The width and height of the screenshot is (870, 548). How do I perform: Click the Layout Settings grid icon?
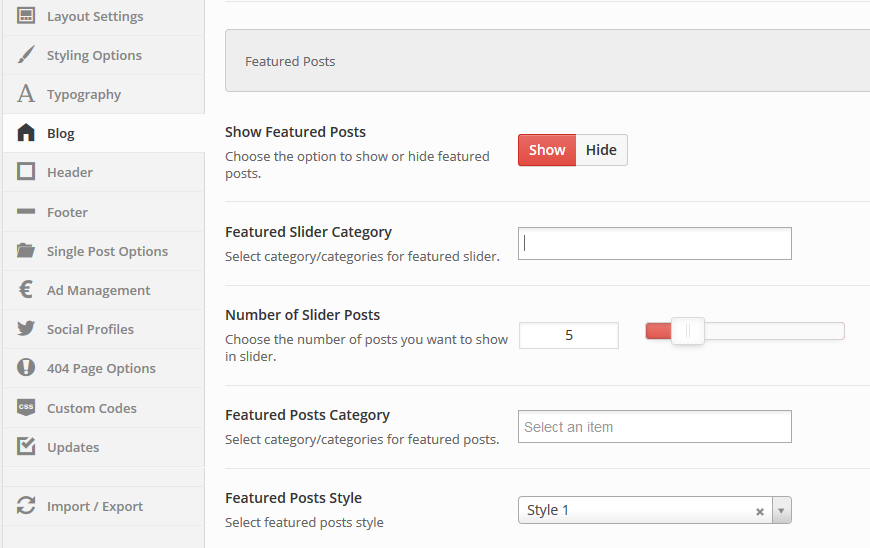click(x=27, y=16)
